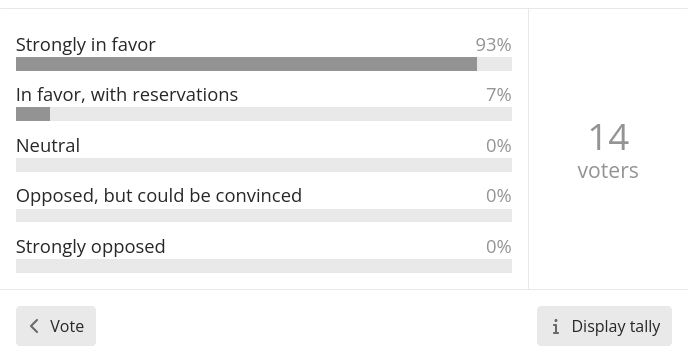This screenshot has height=362, width=688.
Task: Click the Strongly in favor progress bar
Action: coord(264,64)
